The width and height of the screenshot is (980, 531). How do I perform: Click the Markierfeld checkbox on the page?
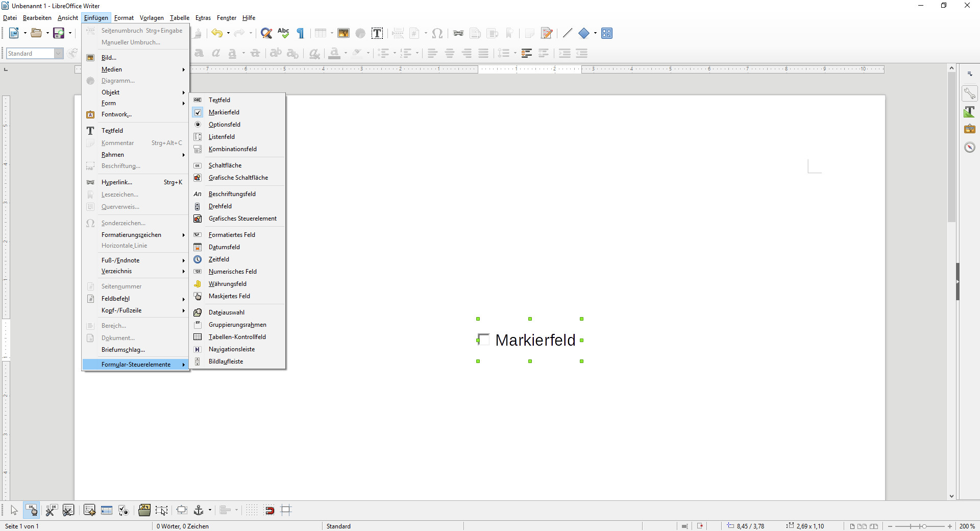pos(483,340)
